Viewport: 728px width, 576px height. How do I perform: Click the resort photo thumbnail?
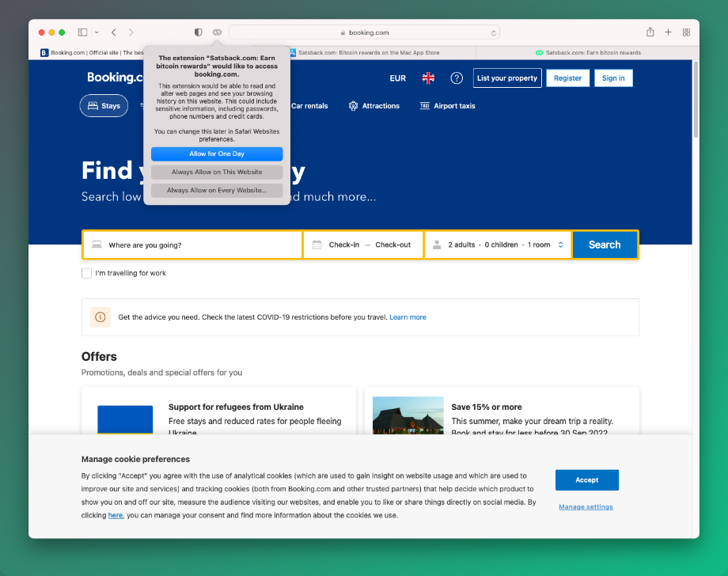[408, 415]
